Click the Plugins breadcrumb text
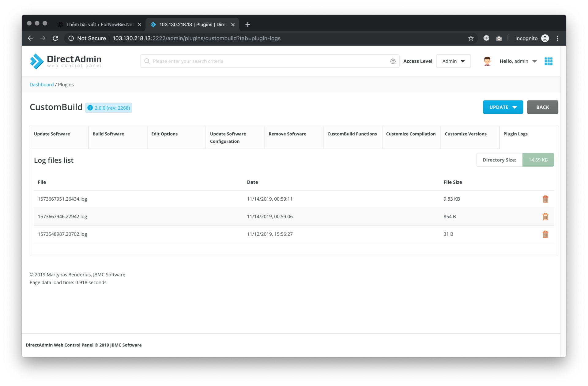 tap(66, 85)
